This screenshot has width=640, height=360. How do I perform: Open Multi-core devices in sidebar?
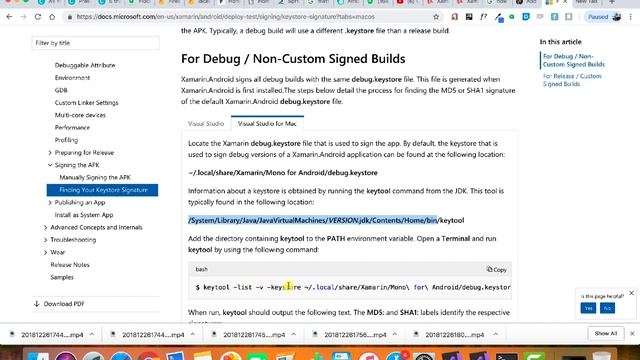pyautogui.click(x=80, y=115)
